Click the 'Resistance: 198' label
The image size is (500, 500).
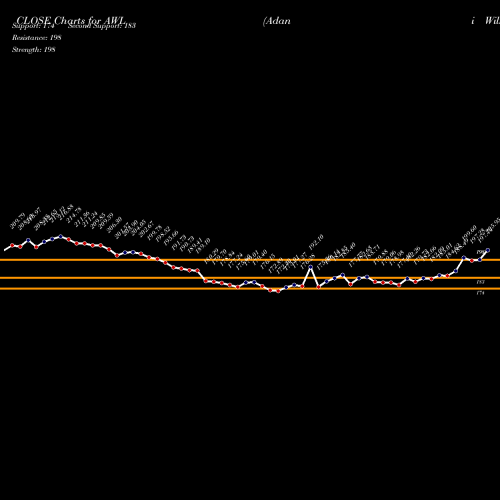pyautogui.click(x=37, y=38)
